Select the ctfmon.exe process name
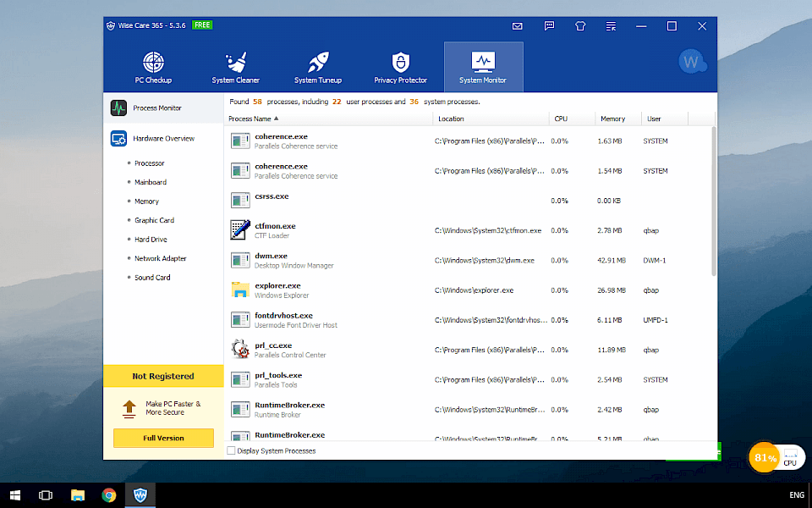Viewport: 812px width, 508px height. [275, 226]
